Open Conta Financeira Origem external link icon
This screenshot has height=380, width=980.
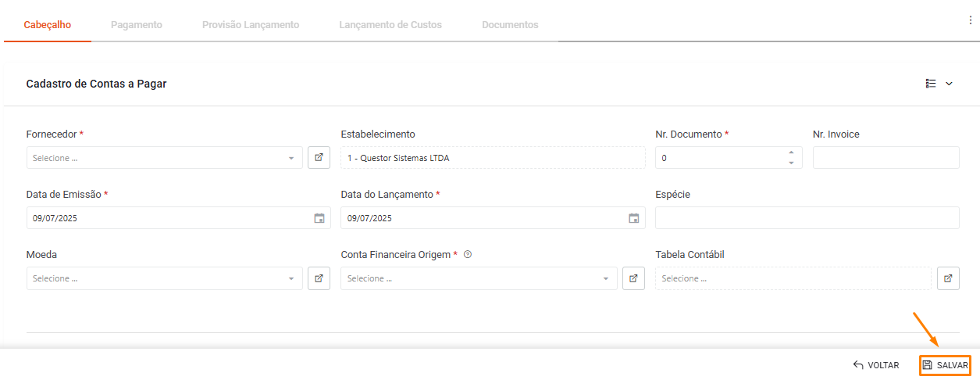tap(633, 278)
